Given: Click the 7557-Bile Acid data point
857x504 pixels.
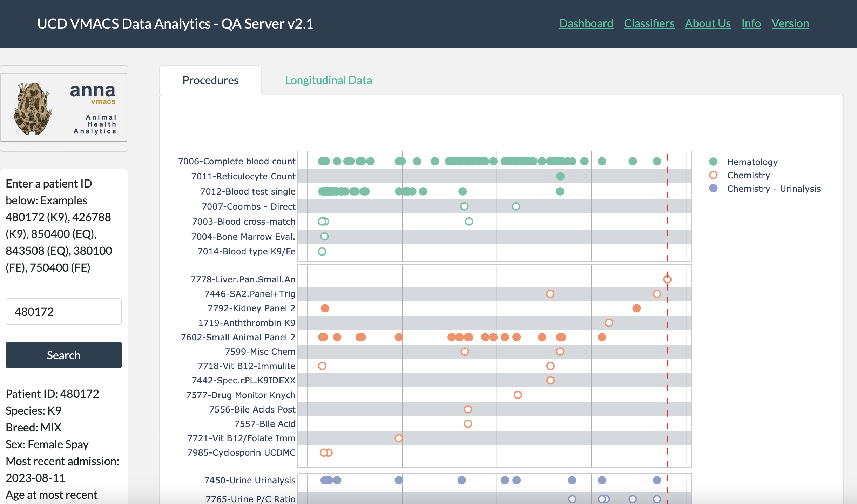Looking at the screenshot, I should click(467, 424).
